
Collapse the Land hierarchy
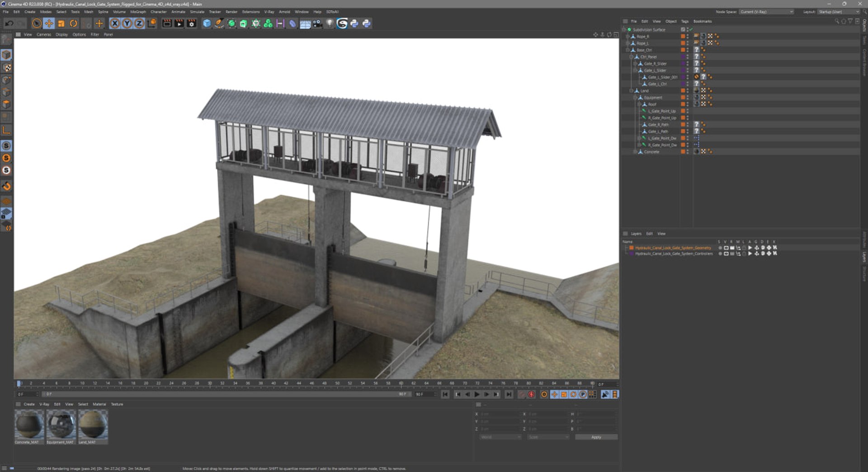click(x=632, y=91)
